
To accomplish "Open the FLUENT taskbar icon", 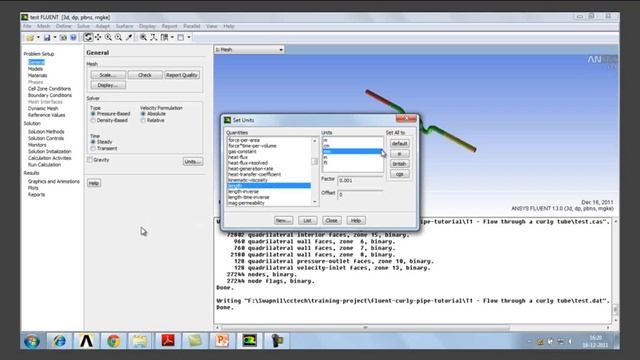I will pyautogui.click(x=249, y=341).
